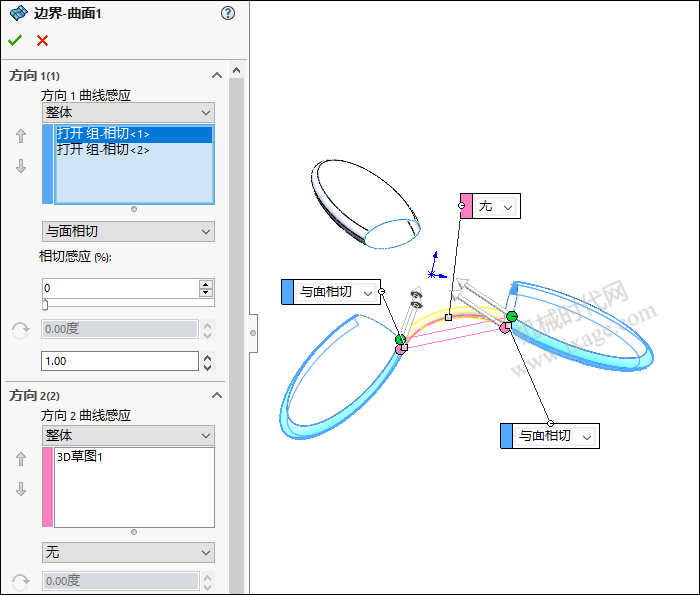Click the pink direction 2 color swatch
The image size is (700, 595).
pyautogui.click(x=47, y=487)
